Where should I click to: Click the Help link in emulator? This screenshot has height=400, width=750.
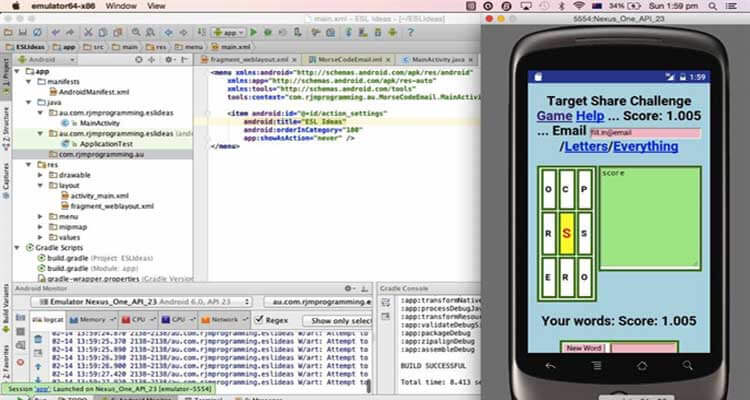pyautogui.click(x=590, y=116)
